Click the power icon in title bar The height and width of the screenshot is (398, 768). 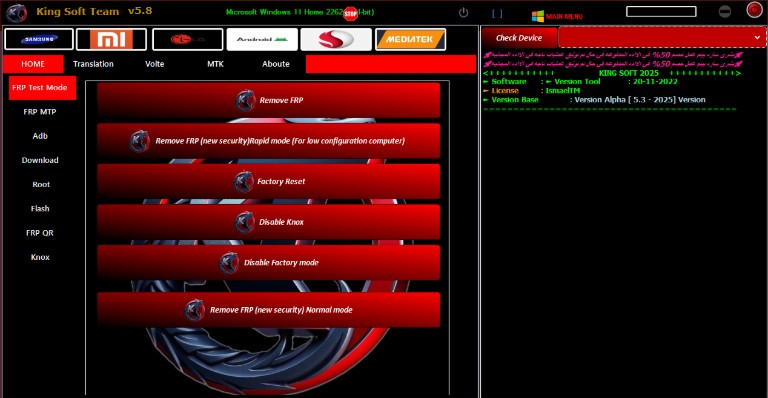pyautogui.click(x=463, y=13)
